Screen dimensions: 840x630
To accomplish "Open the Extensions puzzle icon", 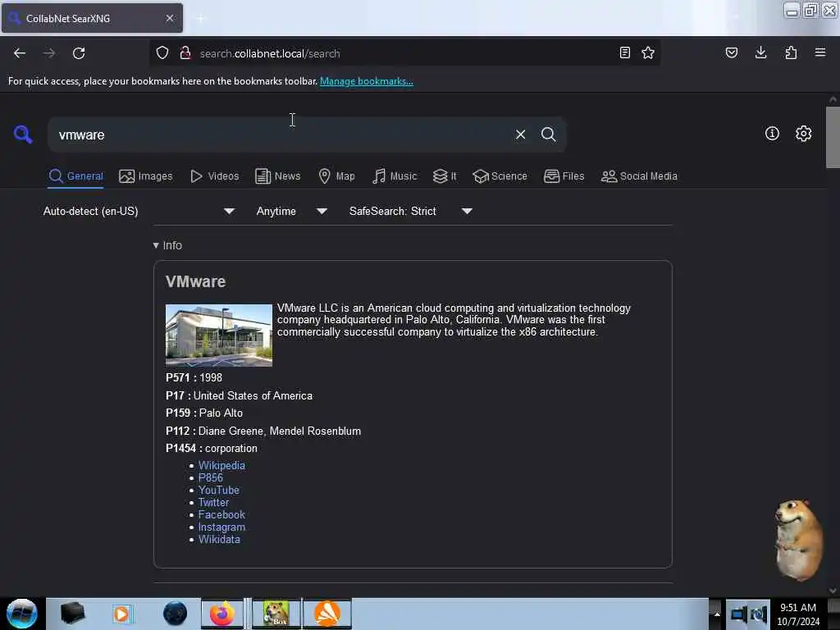I will [x=791, y=52].
